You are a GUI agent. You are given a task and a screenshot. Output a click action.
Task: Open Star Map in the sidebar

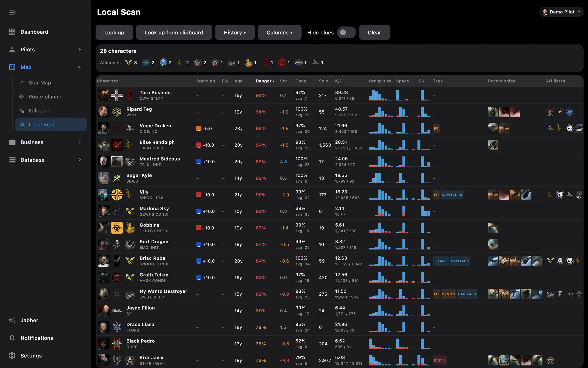(51, 83)
